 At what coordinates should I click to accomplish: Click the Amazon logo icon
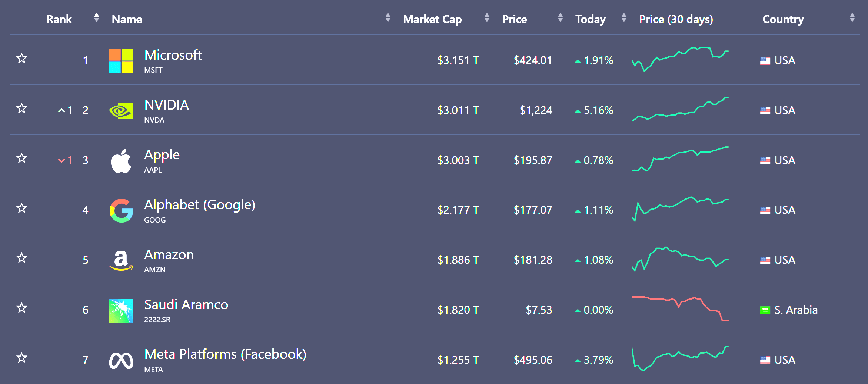tap(121, 260)
